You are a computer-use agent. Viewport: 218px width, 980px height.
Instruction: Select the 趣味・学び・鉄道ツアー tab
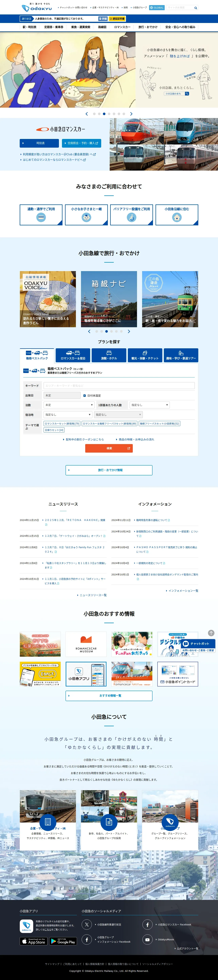pyautogui.click(x=181, y=355)
